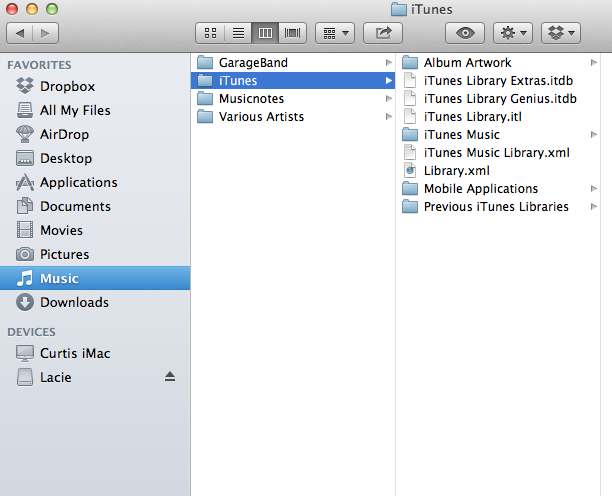The width and height of the screenshot is (612, 496).
Task: Select iTunes Library Extras.itdb file
Action: [x=498, y=80]
